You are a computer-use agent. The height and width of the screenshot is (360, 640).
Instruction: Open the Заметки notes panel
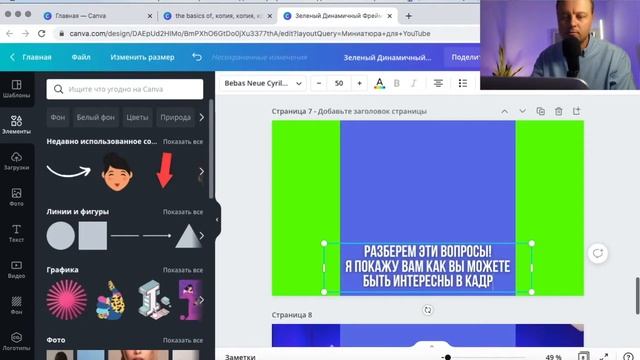240,357
